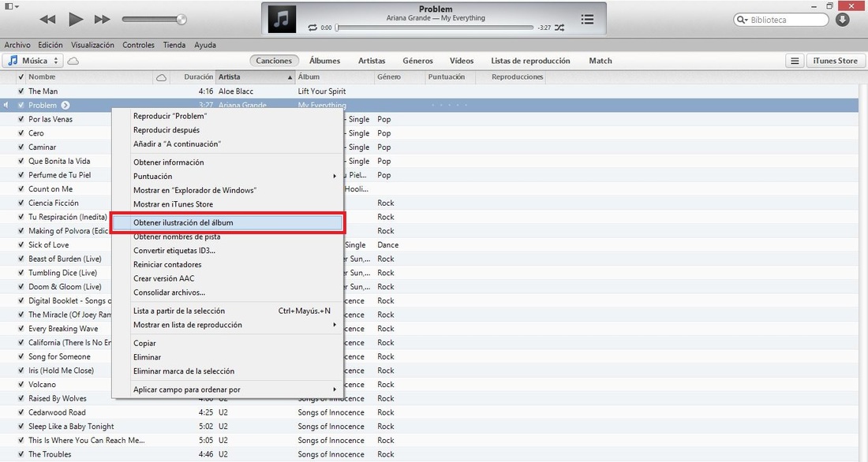Select Copiar in the context menu

(x=227, y=343)
